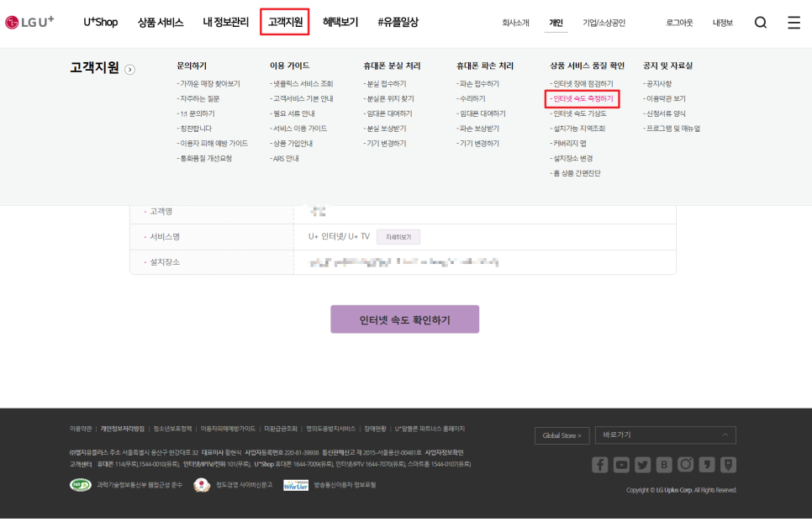Open the U+Shop menu
The height and width of the screenshot is (527, 812).
(x=101, y=22)
